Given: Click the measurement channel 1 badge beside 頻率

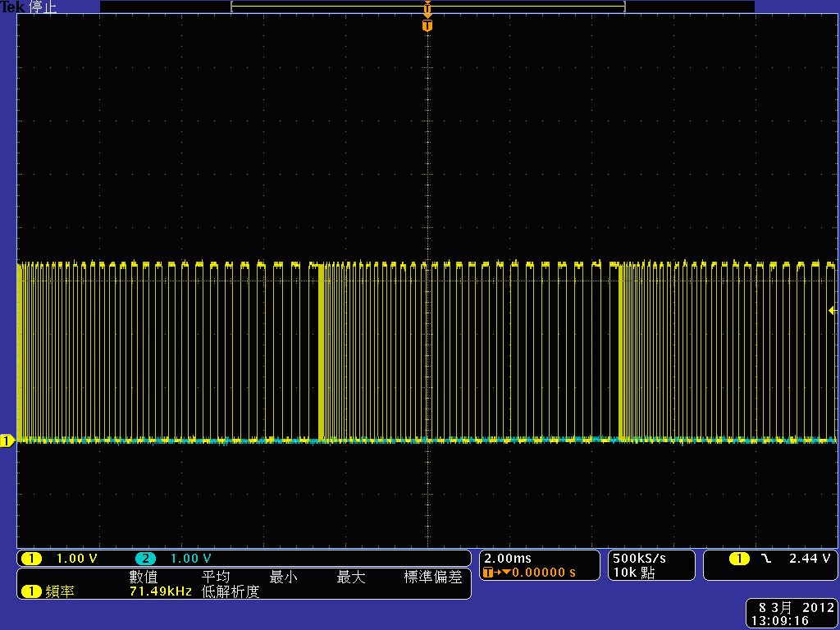Looking at the screenshot, I should 31,591.
